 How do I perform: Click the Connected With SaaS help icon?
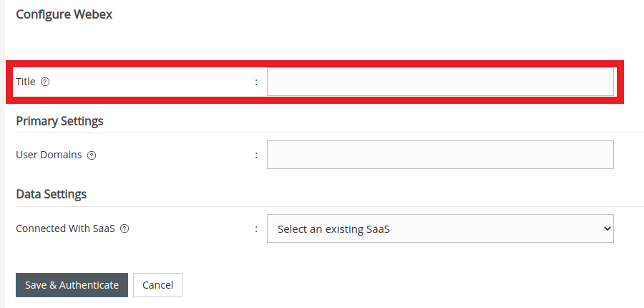pos(125,229)
